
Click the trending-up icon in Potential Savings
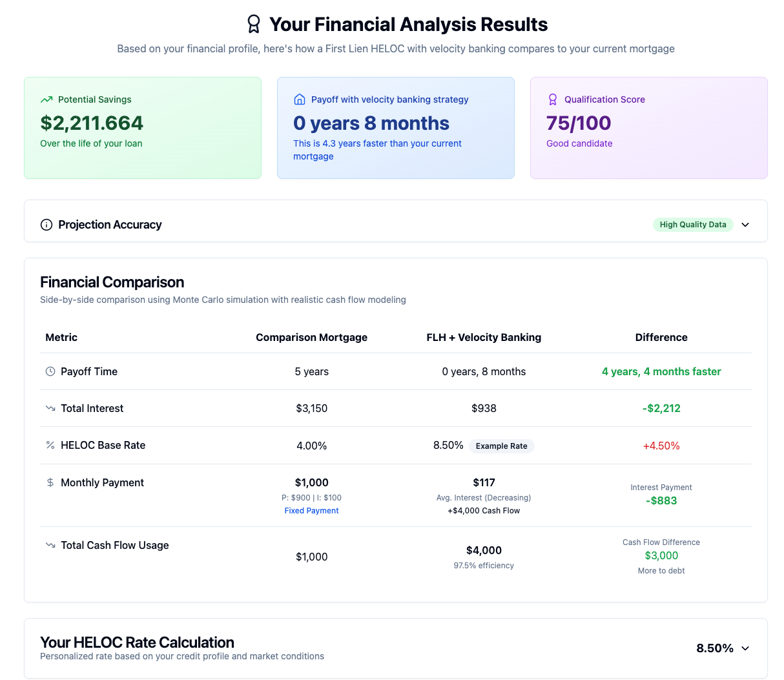coord(46,99)
